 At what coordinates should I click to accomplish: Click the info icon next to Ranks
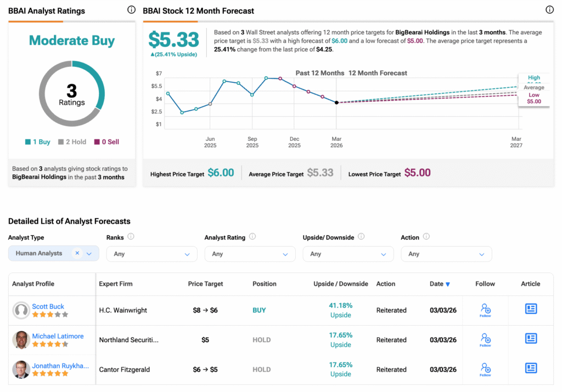131,237
